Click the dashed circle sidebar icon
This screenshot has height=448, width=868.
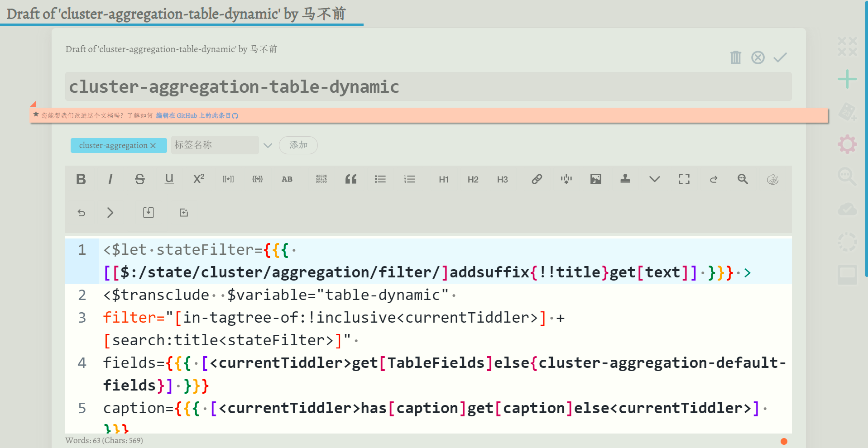click(847, 242)
